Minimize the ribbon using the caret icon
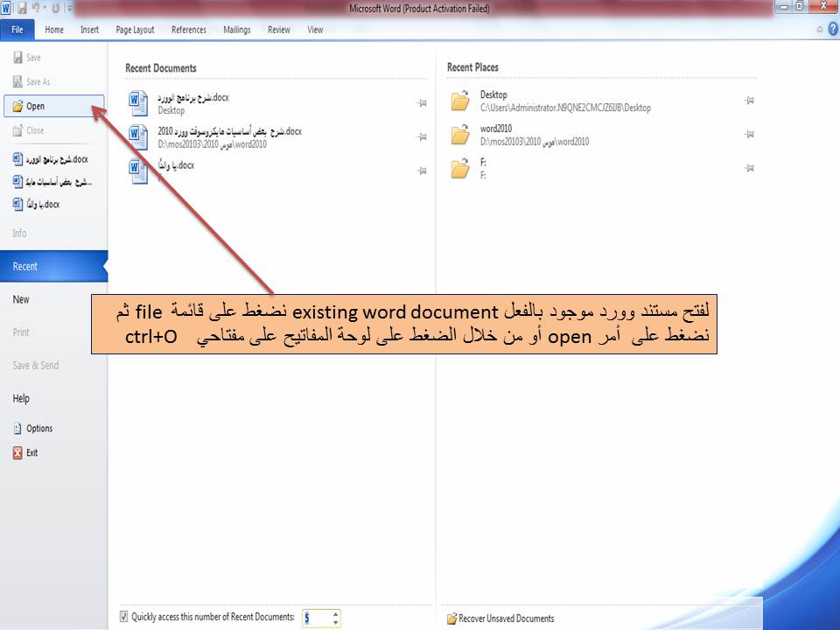This screenshot has height=630, width=840. tap(820, 30)
